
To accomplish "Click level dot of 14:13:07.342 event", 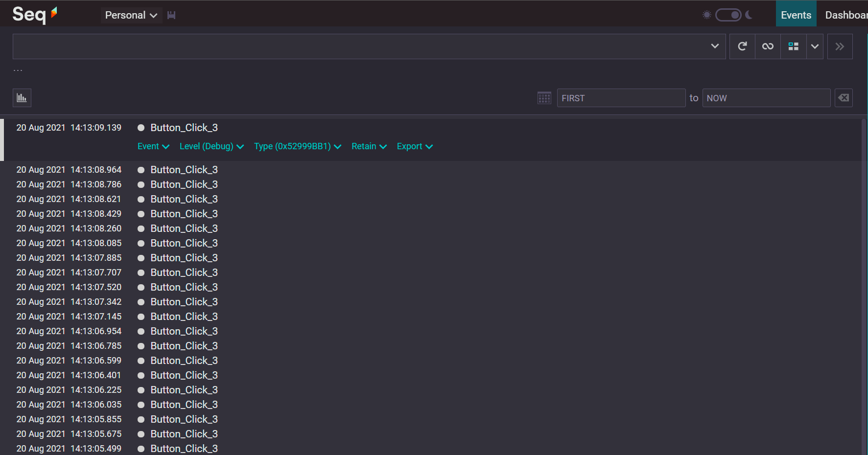I will point(141,302).
